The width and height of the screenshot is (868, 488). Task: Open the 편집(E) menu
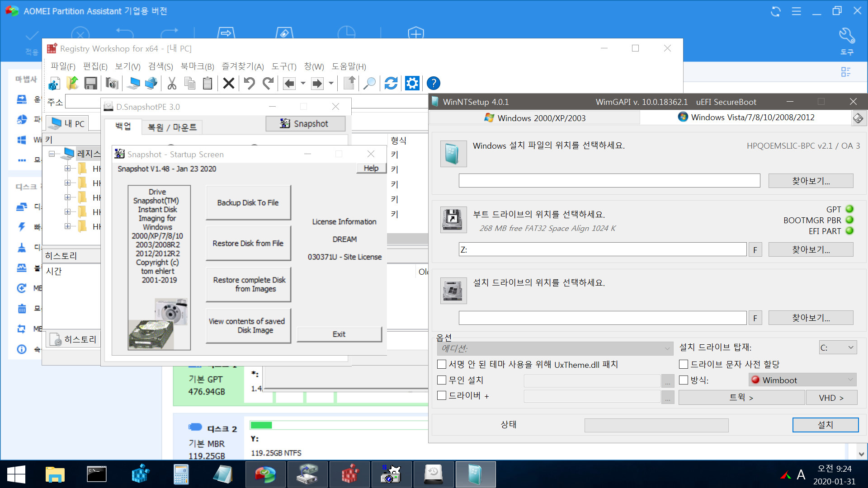pyautogui.click(x=95, y=66)
